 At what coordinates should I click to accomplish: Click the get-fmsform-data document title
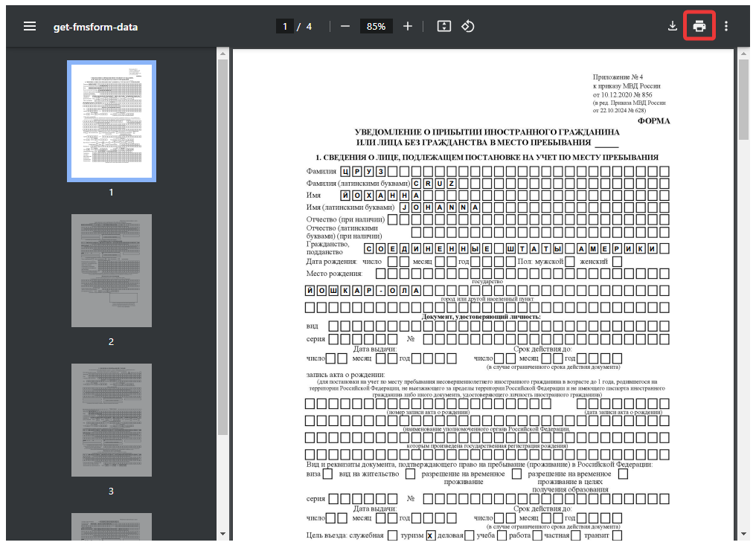pyautogui.click(x=95, y=27)
